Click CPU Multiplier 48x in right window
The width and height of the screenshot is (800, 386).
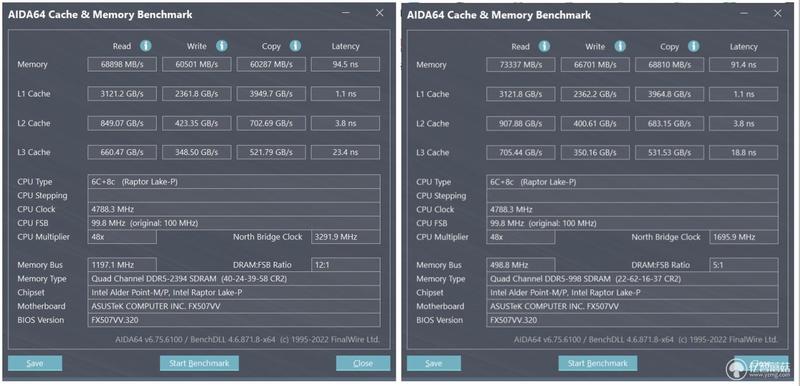[x=520, y=237]
